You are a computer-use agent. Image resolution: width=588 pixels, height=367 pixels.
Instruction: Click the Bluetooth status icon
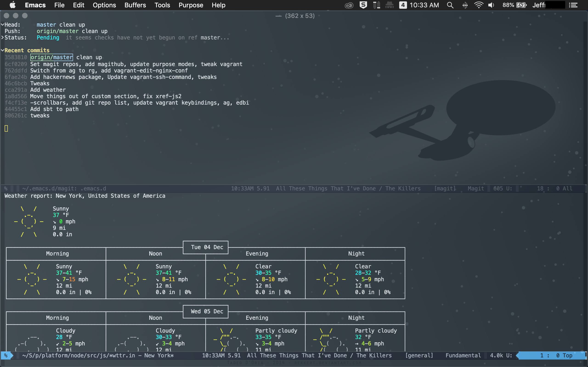(465, 5)
